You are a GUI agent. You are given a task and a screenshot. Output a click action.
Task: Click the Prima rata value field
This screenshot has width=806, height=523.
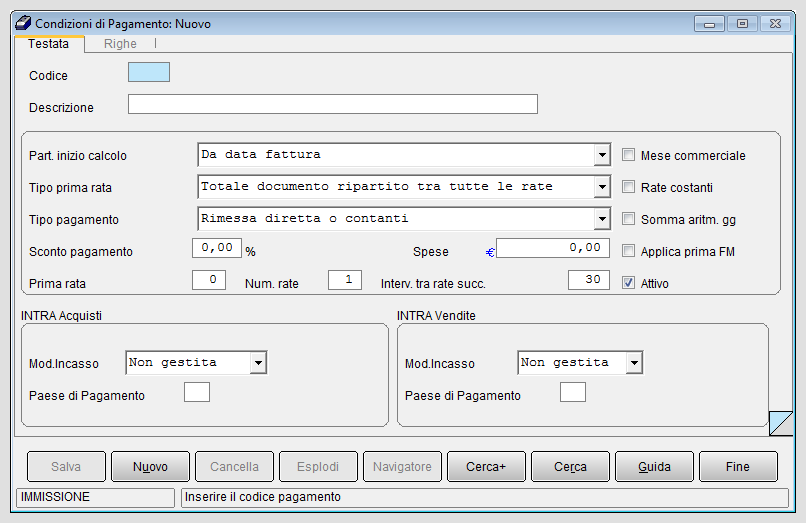pos(209,280)
